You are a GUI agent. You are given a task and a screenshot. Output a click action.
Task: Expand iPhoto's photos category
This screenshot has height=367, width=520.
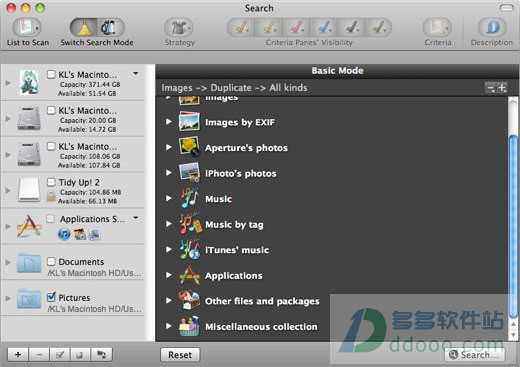tap(169, 173)
